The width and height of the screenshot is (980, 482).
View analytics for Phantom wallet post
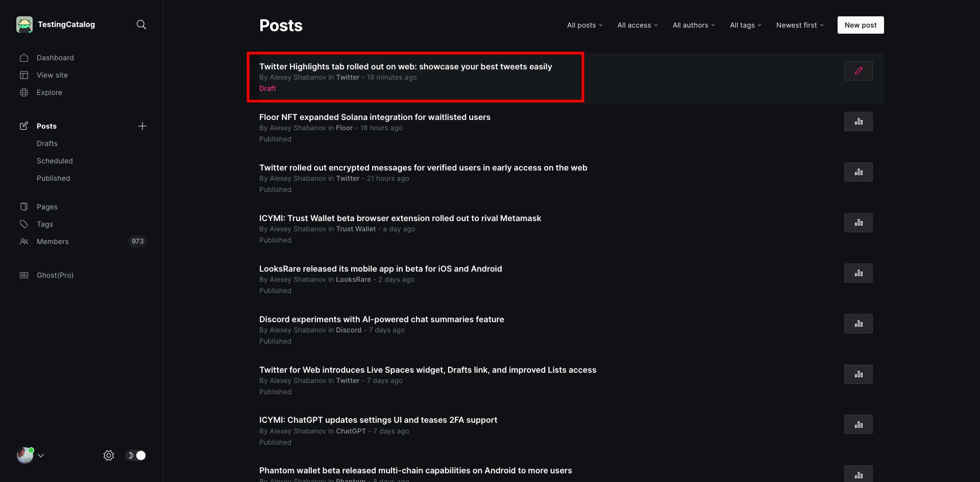pyautogui.click(x=859, y=474)
